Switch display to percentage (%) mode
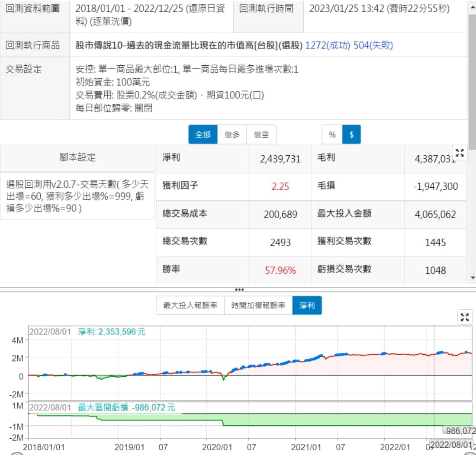 332,135
